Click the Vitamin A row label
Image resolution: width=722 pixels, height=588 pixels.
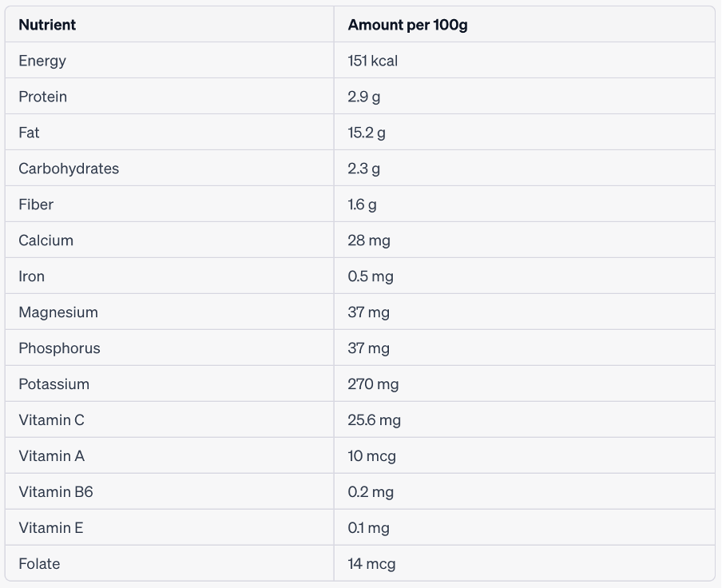(x=52, y=456)
